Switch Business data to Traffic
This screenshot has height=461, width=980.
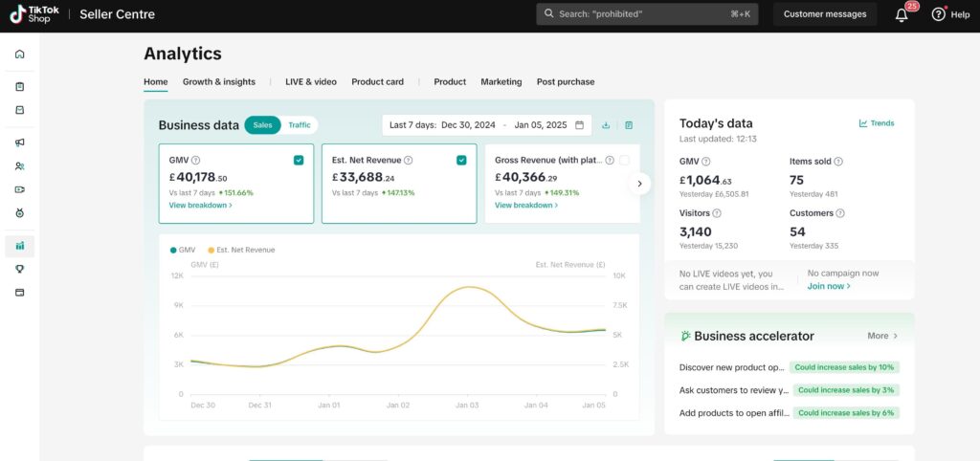coord(300,125)
